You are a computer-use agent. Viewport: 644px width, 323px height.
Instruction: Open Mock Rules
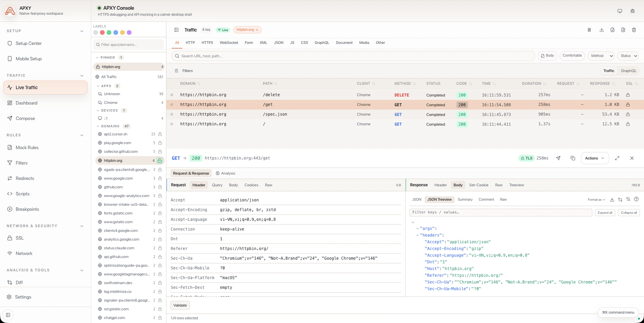click(45, 147)
